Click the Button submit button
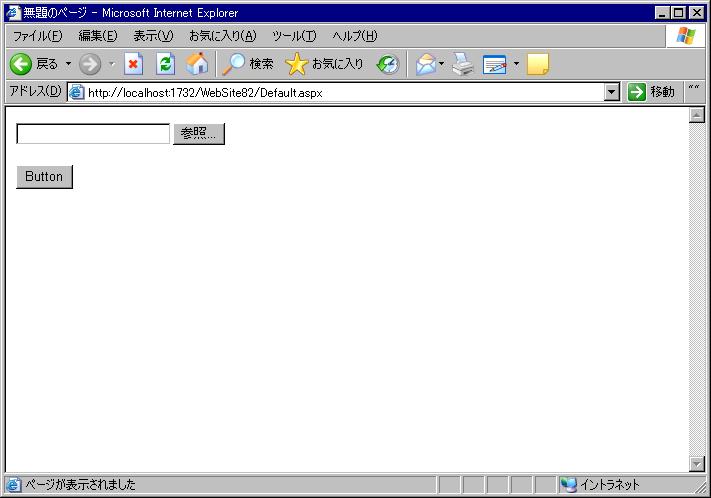This screenshot has width=711, height=498. coord(44,177)
